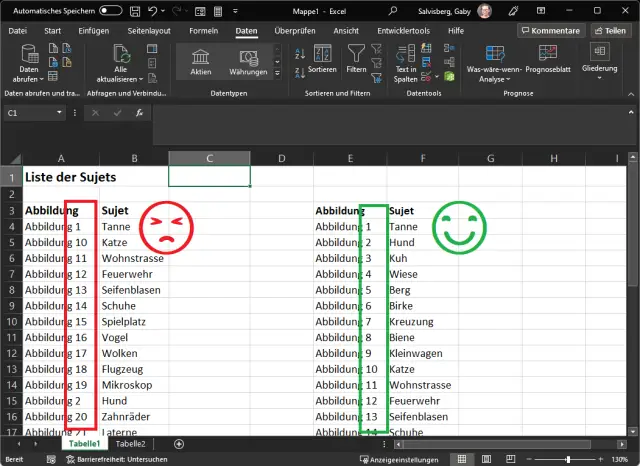Screen dimensions: 640x466
Task: Open the Tabelle2 sheet tab
Action: coord(130,443)
